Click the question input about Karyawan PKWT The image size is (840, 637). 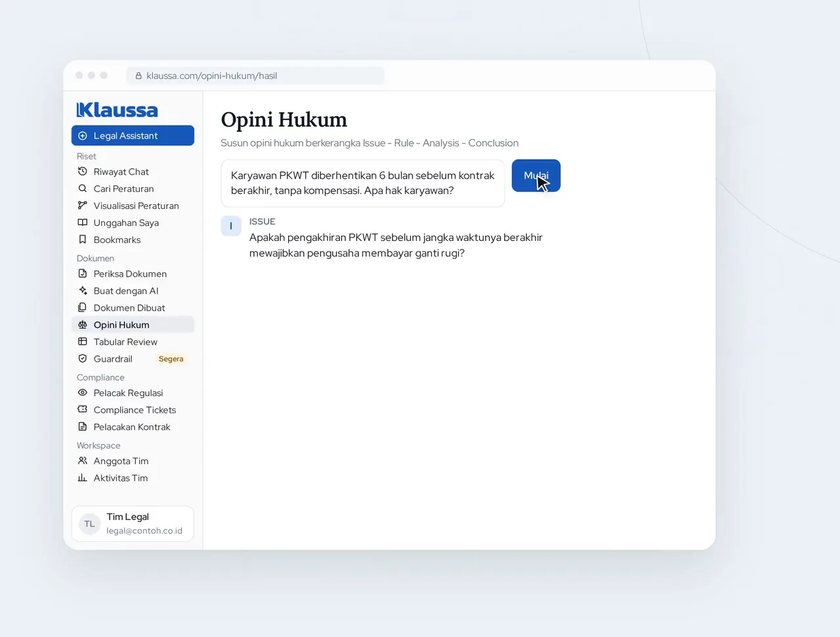pyautogui.click(x=363, y=183)
